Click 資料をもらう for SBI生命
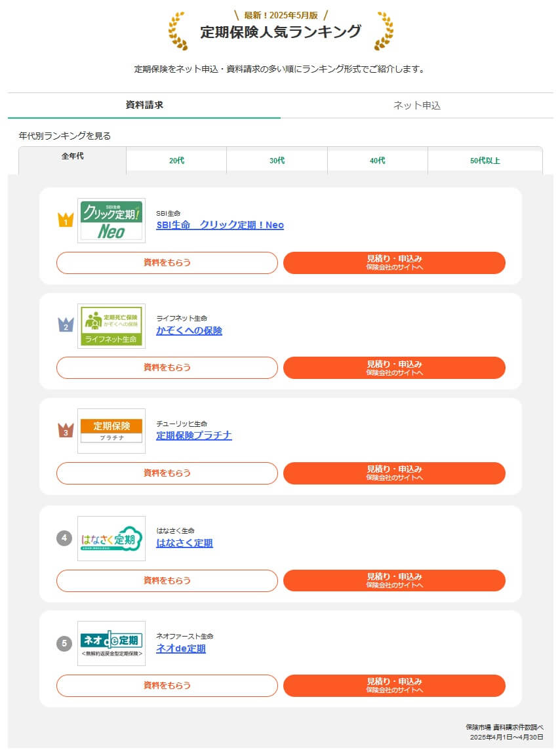This screenshot has width=560, height=750. 167,263
